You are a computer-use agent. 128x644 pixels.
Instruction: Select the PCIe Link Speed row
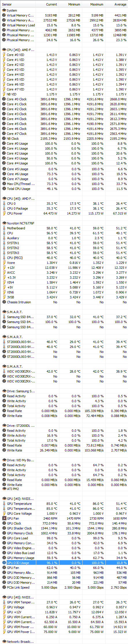tap(64, 587)
